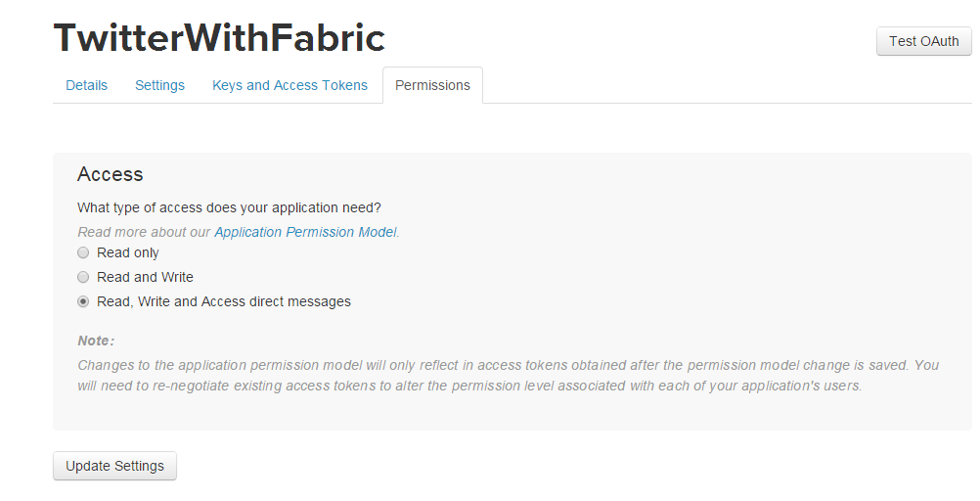The image size is (980, 501).
Task: Open the Application Permission Model link
Action: (305, 232)
